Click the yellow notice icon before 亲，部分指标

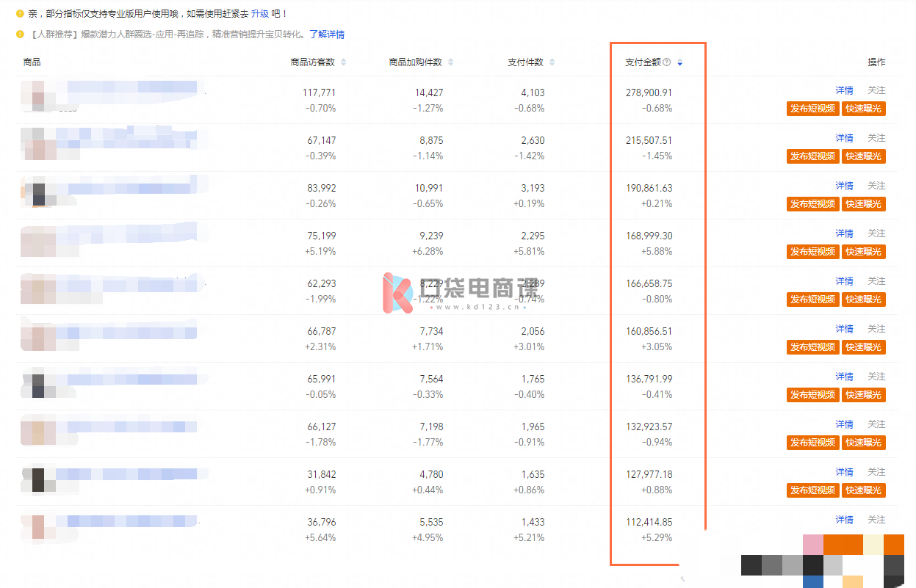click(20, 13)
